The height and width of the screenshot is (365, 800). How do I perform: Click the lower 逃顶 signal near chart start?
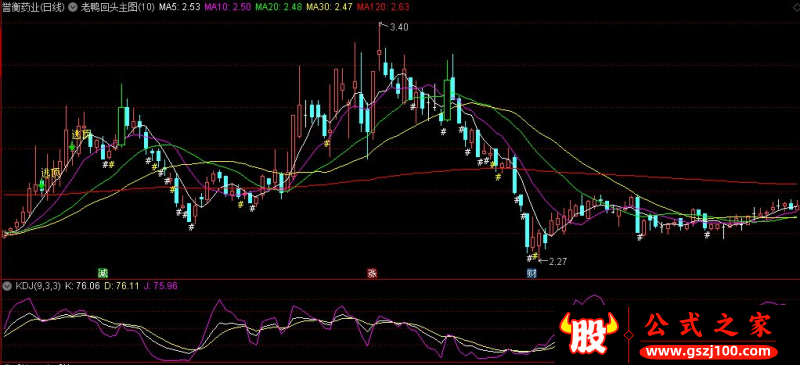pyautogui.click(x=50, y=173)
